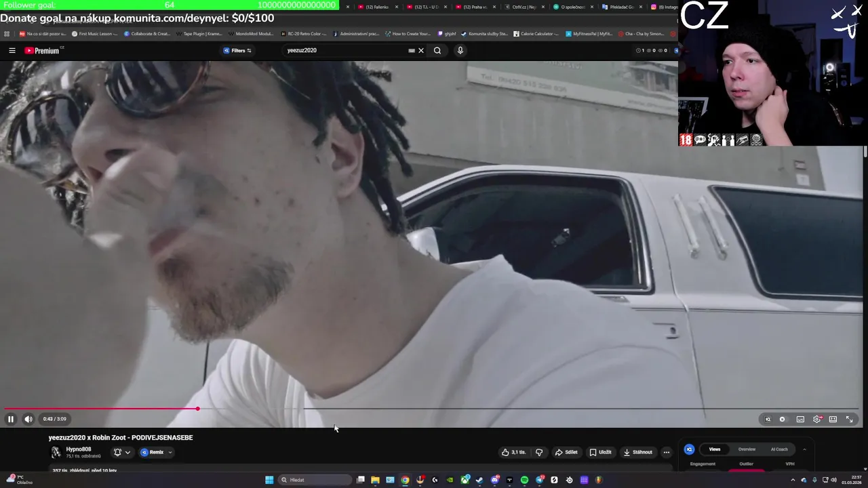Open Discord from the taskbar
Viewport: 868px width, 488px height.
(494, 480)
